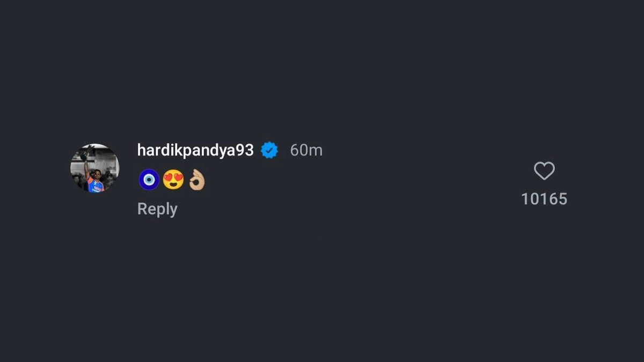This screenshot has width=644, height=362.
Task: Click the heart-eyes smiley emoji
Action: 173,180
